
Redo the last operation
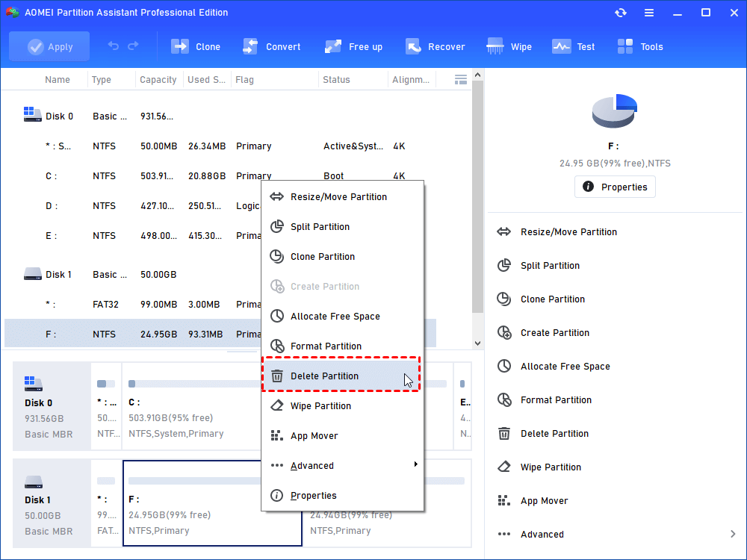[134, 46]
